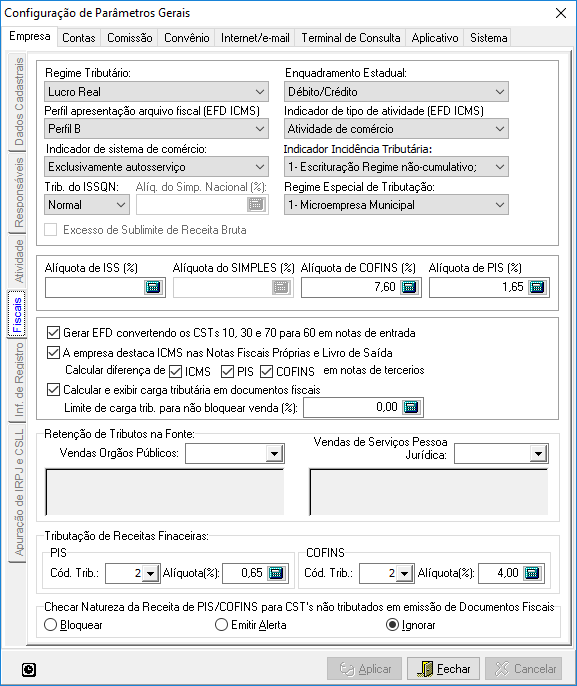577x686 pixels.
Task: Click the Fechar door icon button
Action: point(443,669)
